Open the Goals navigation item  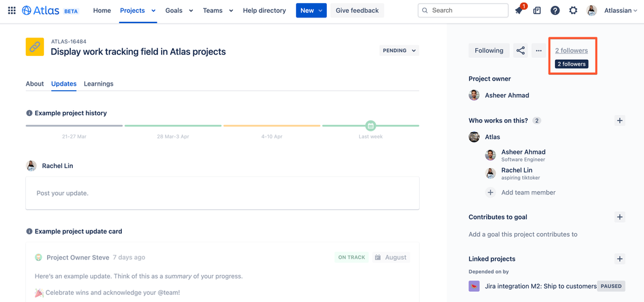coord(174,11)
